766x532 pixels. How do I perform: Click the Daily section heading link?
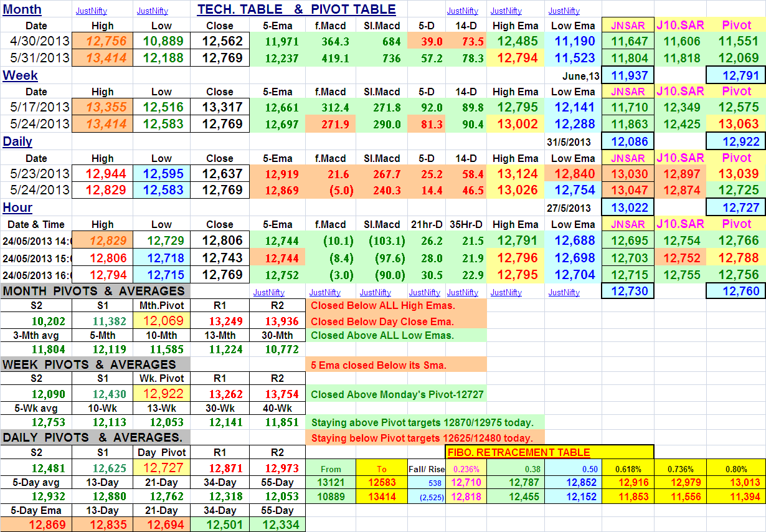[17, 141]
